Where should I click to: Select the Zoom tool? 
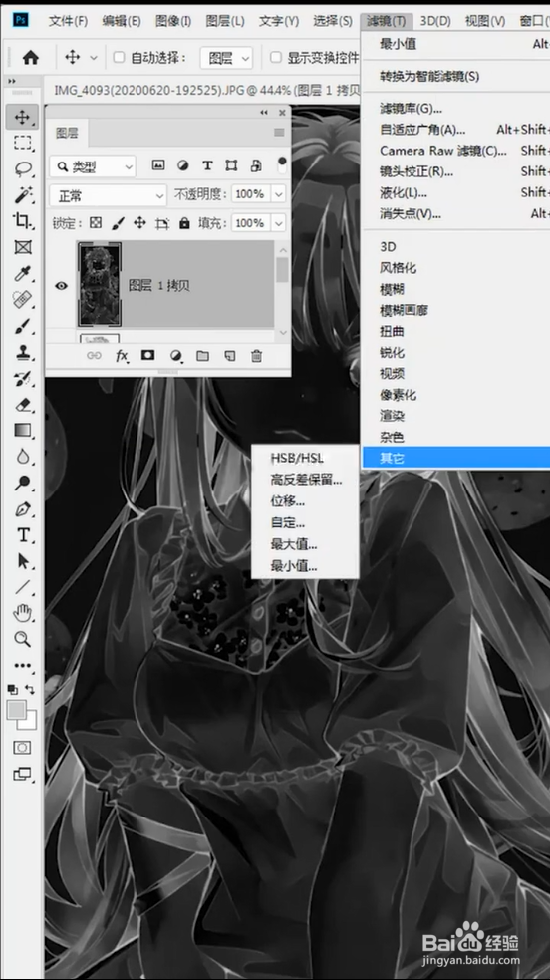coord(23,639)
